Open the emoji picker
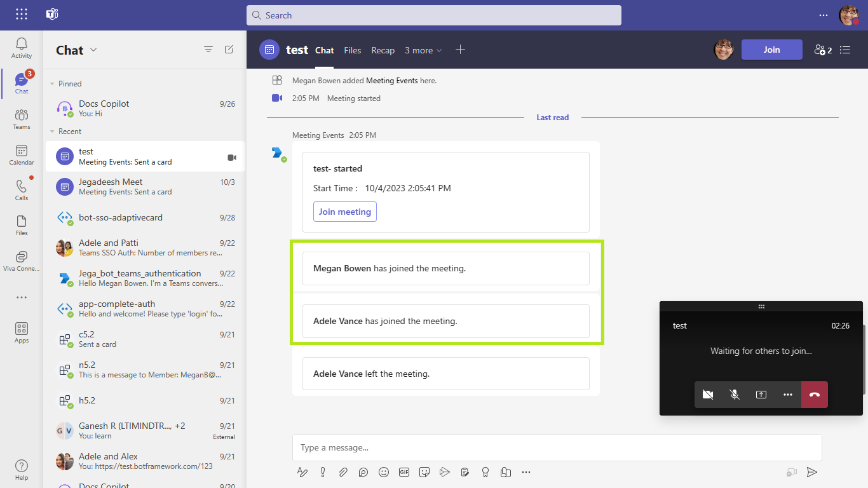This screenshot has width=868, height=488. [x=384, y=472]
